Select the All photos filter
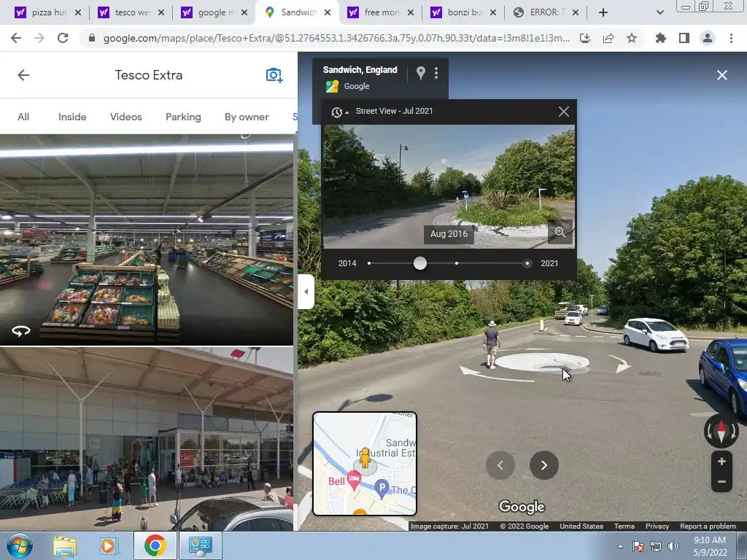747x560 pixels. 23,117
